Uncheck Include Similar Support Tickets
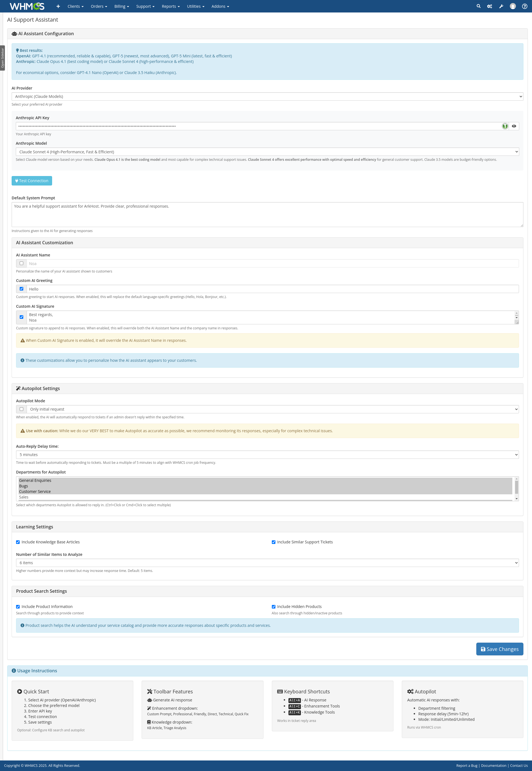The height and width of the screenshot is (771, 532). click(x=274, y=542)
